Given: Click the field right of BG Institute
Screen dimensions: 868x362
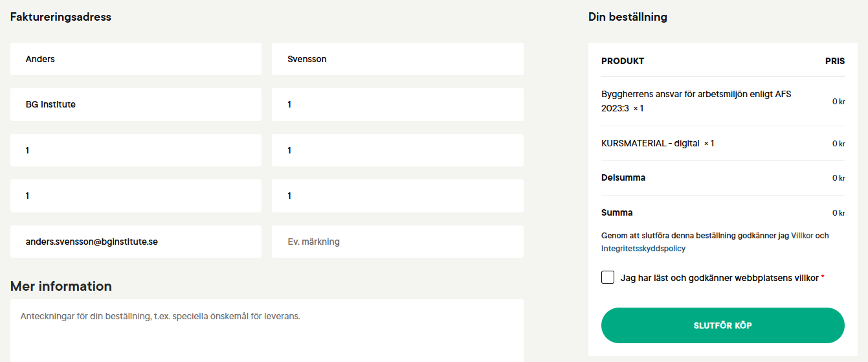Looking at the screenshot, I should [x=397, y=104].
